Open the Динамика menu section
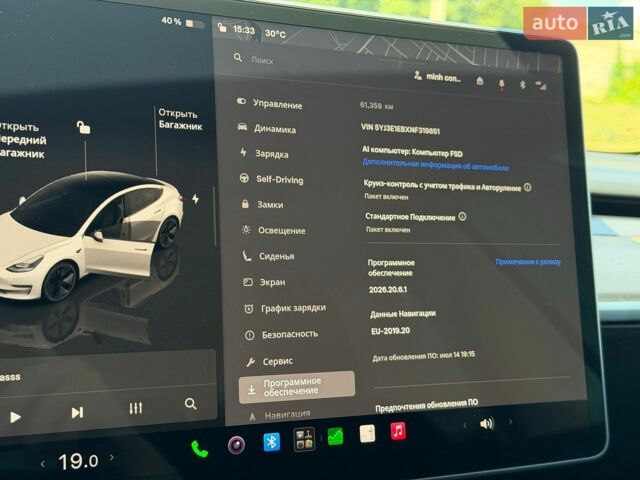The width and height of the screenshot is (640, 480). click(x=267, y=129)
